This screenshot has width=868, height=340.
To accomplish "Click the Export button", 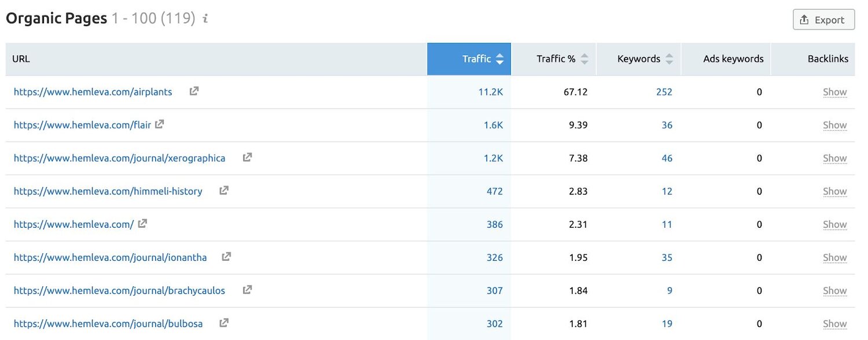I will (x=823, y=20).
